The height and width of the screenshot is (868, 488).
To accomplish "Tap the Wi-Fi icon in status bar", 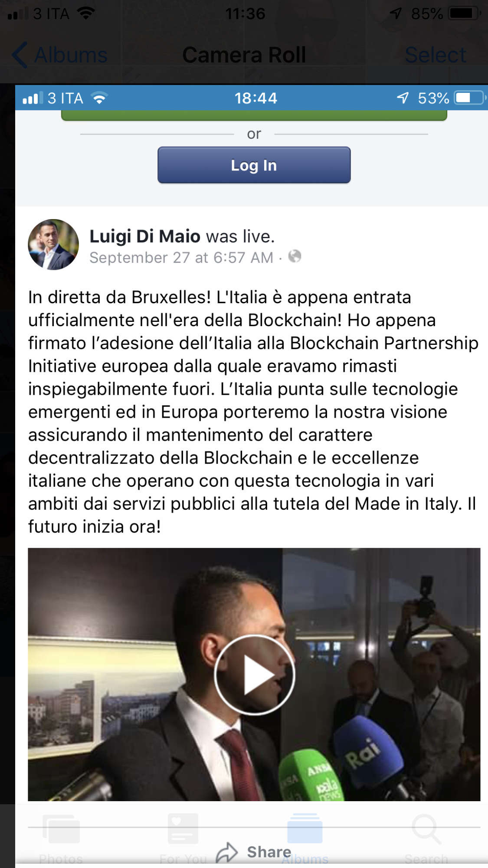I will 86,13.
